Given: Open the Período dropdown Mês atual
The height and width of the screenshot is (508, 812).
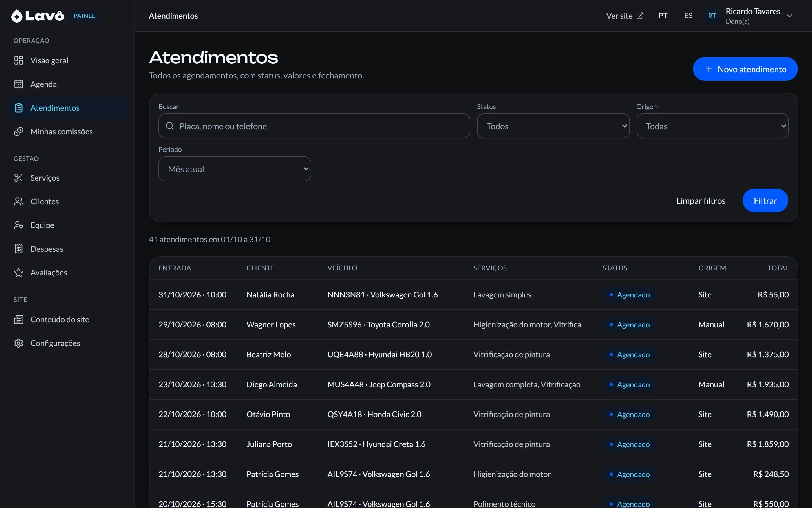Looking at the screenshot, I should [x=235, y=169].
